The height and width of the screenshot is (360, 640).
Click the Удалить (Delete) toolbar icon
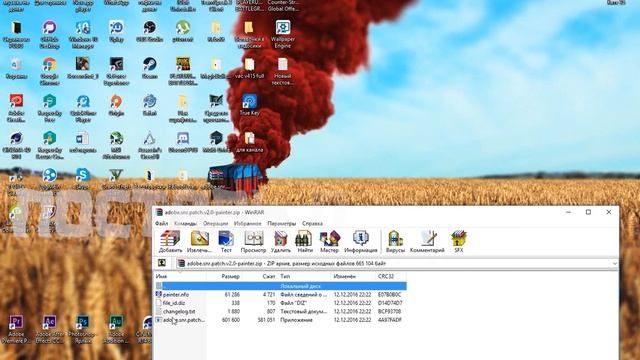(x=281, y=241)
